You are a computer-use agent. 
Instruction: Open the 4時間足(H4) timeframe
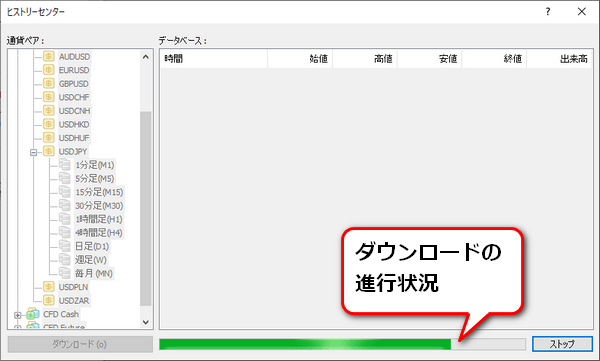click(99, 233)
